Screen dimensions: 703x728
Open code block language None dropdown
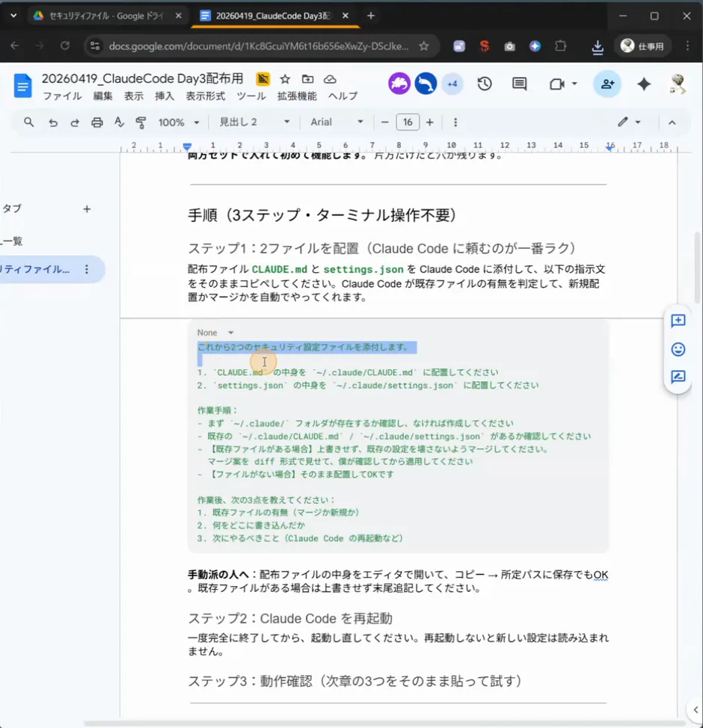(x=215, y=333)
